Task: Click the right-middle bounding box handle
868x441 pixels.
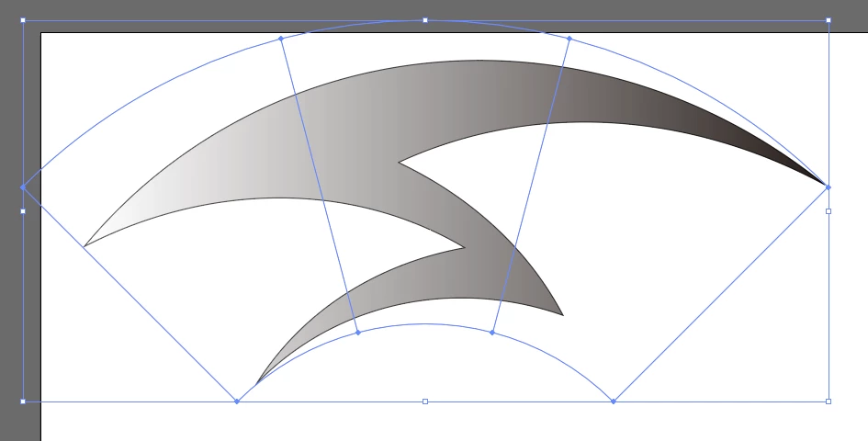Action: pyautogui.click(x=829, y=211)
